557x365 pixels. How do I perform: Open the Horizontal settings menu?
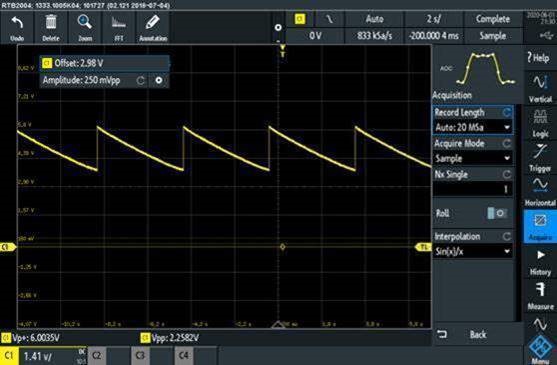click(540, 192)
